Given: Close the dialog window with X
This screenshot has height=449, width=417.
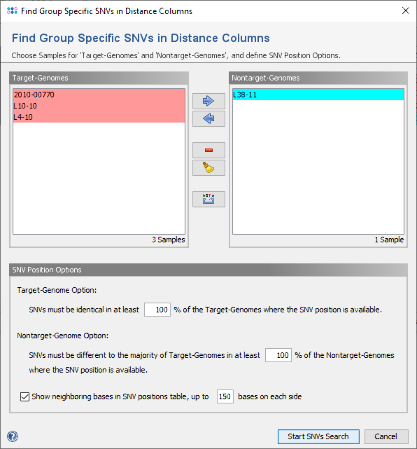Looking at the screenshot, I should point(405,11).
